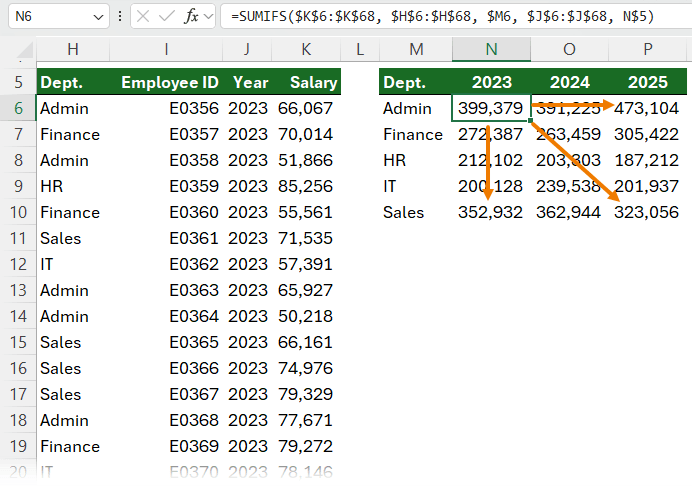Select salary cell 77,671

(x=306, y=420)
